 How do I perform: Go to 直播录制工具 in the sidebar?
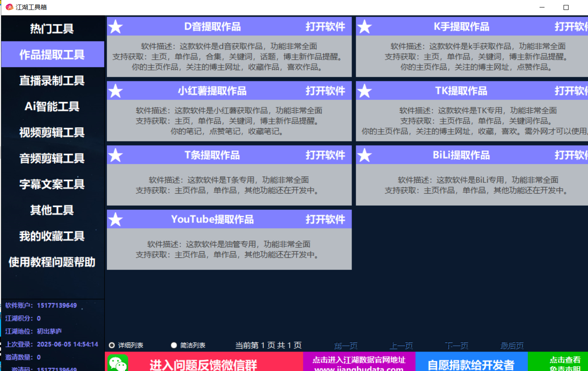[x=52, y=80]
